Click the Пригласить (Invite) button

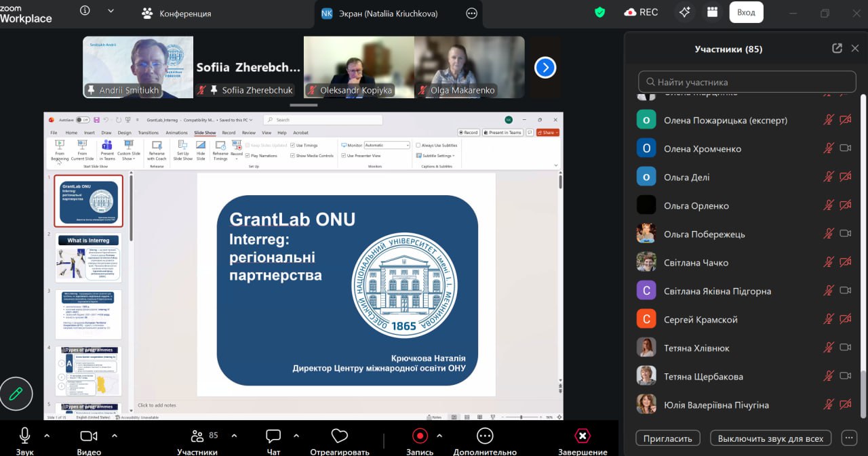(667, 438)
